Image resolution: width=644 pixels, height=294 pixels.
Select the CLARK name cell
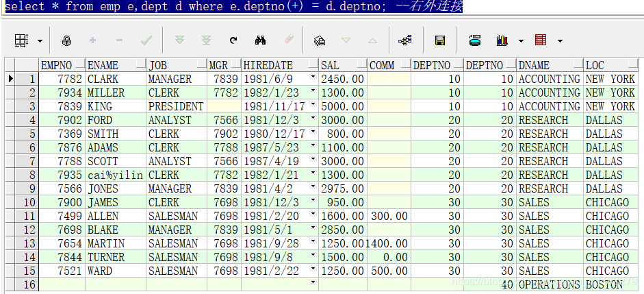coord(116,79)
